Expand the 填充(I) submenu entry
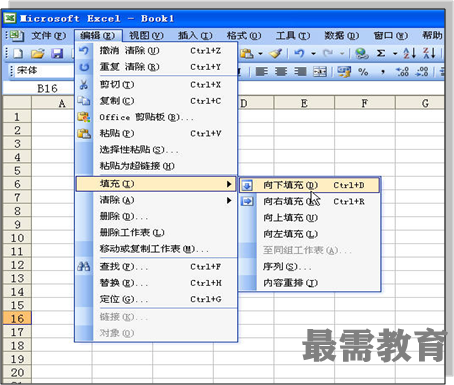The width and height of the screenshot is (454, 385). click(x=156, y=184)
